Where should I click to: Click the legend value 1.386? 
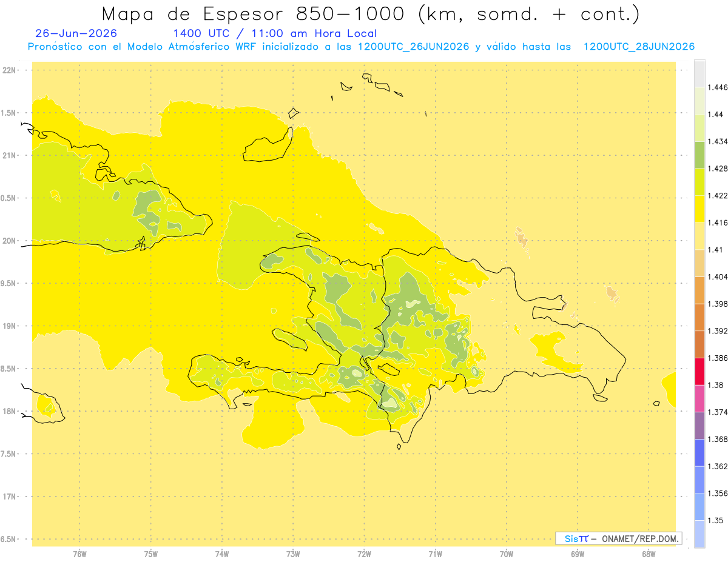click(719, 358)
